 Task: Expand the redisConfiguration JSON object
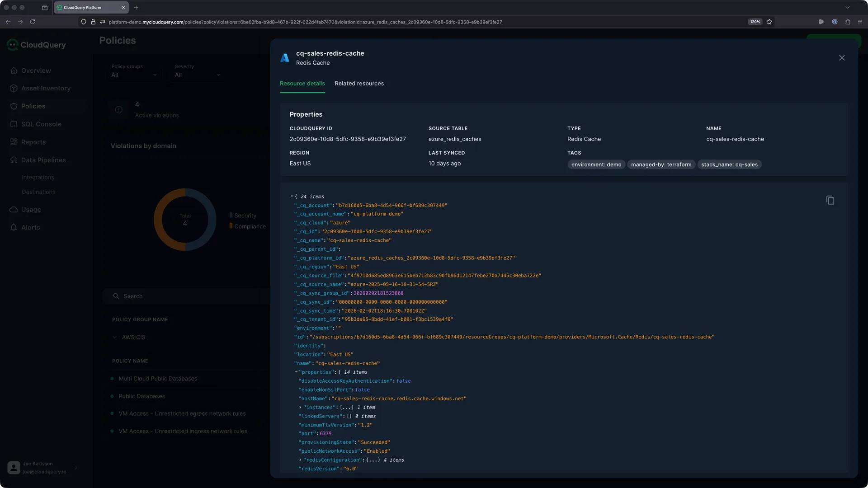[x=300, y=460]
